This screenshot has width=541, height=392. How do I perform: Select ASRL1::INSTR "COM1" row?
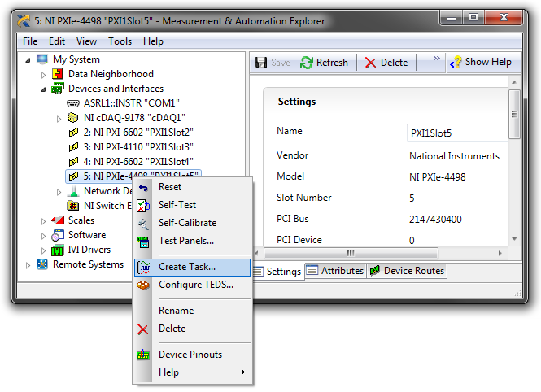click(x=132, y=103)
